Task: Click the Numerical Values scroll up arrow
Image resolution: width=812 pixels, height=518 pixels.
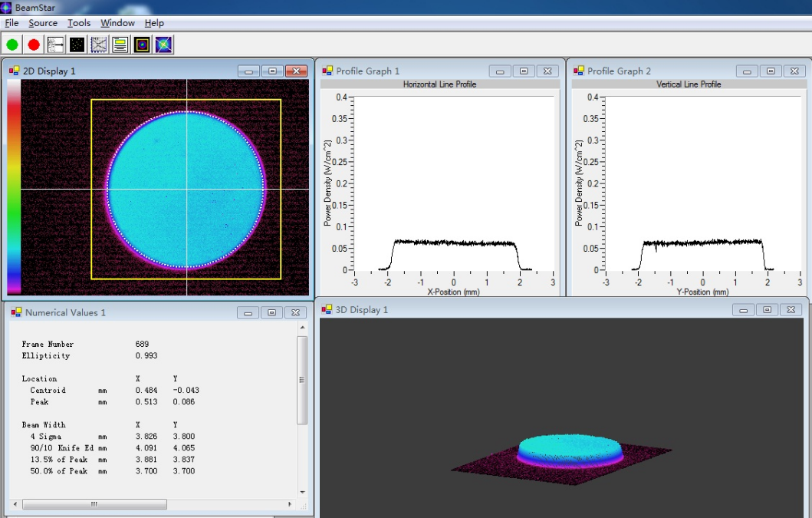Action: (x=302, y=328)
